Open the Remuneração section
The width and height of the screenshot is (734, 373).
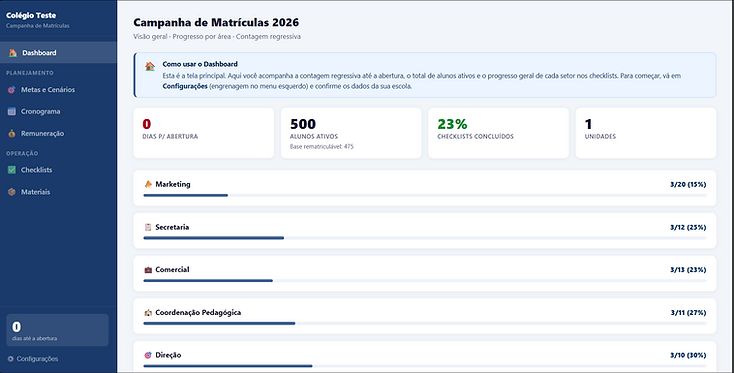(x=58, y=133)
